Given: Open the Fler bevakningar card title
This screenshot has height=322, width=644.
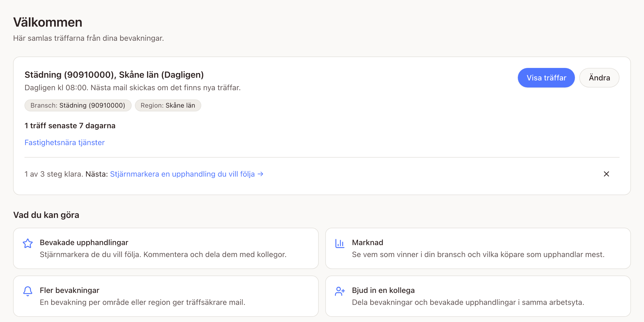Looking at the screenshot, I should click(x=70, y=290).
